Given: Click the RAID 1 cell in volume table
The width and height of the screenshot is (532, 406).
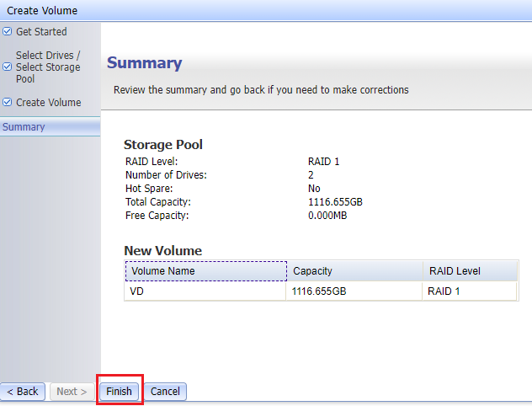Looking at the screenshot, I should (468, 291).
